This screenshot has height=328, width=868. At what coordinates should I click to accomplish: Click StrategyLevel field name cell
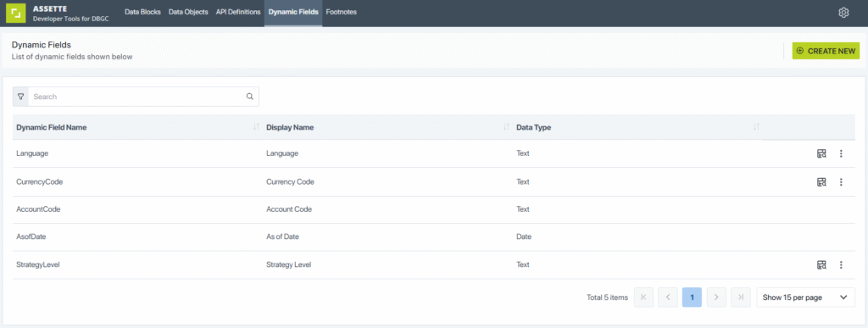[x=37, y=265]
